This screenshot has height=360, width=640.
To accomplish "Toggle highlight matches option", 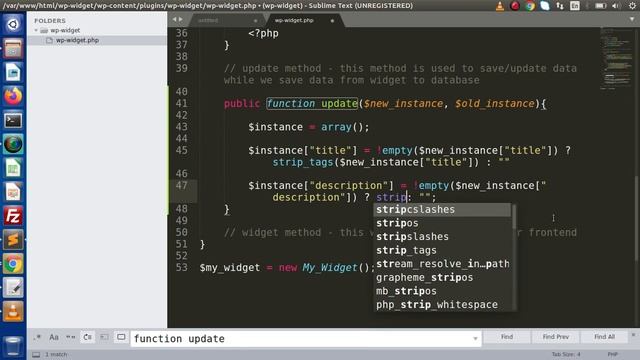I will pyautogui.click(x=121, y=337).
